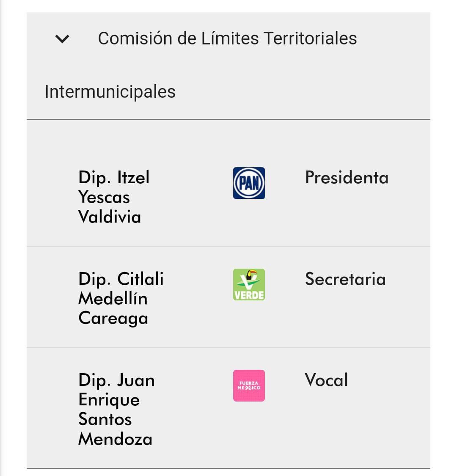Click the Presidenta role label

(x=347, y=178)
